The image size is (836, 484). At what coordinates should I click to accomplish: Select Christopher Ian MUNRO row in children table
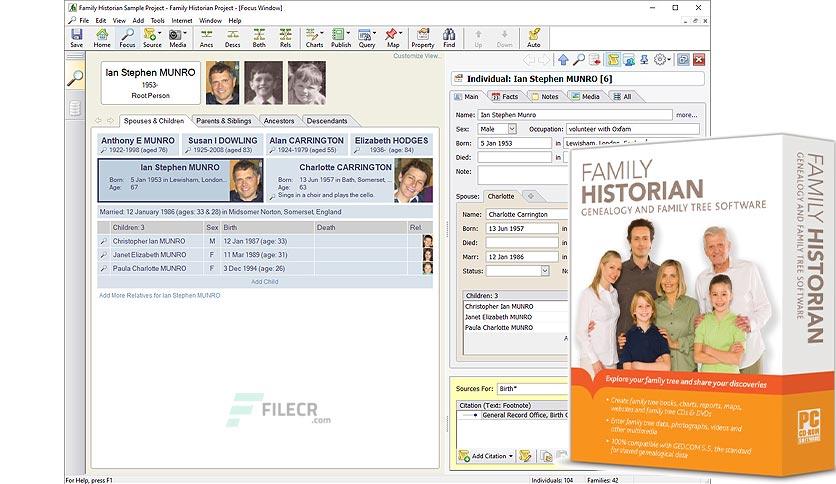tap(265, 241)
